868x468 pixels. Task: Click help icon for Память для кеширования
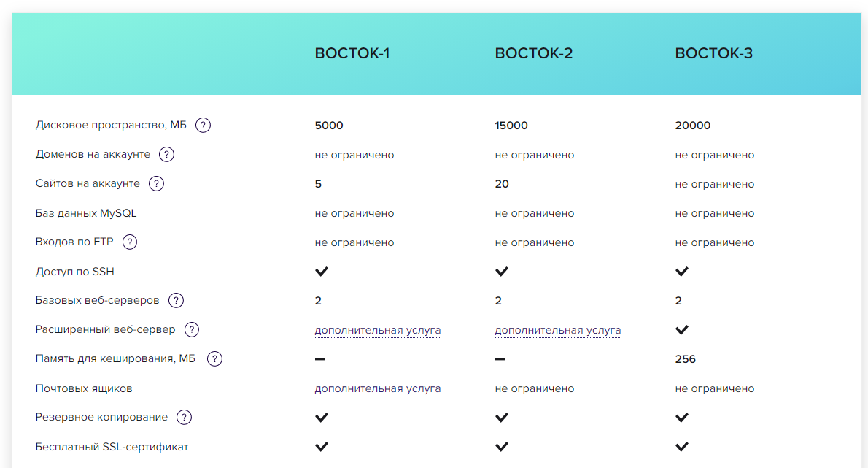(x=214, y=358)
